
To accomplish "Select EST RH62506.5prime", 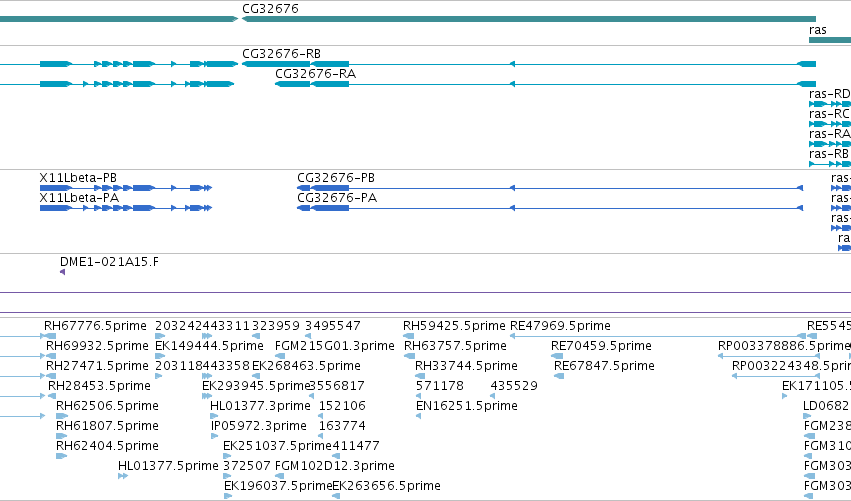I will tap(107, 406).
